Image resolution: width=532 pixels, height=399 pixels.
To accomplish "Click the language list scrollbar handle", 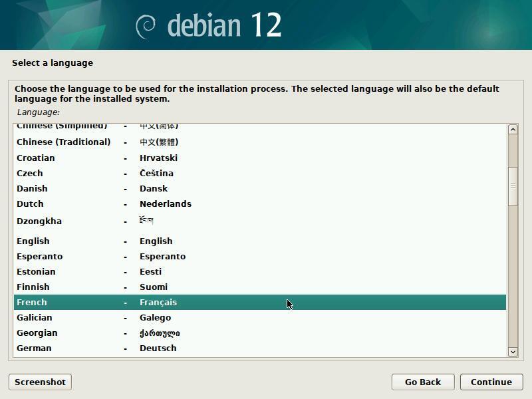I will point(513,186).
